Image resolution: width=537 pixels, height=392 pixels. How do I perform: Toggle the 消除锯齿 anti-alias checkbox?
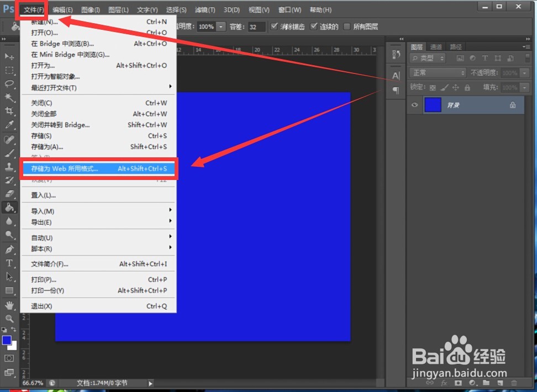point(274,27)
